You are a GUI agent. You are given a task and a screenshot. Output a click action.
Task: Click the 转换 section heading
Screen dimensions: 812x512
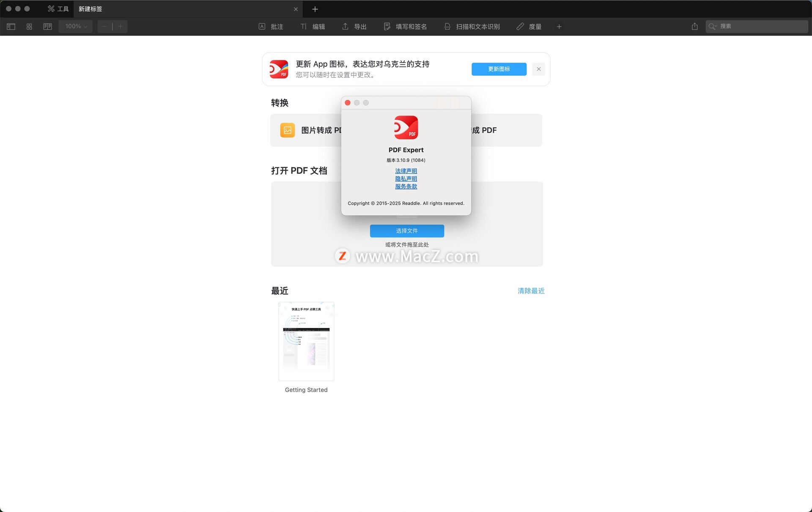coord(280,103)
